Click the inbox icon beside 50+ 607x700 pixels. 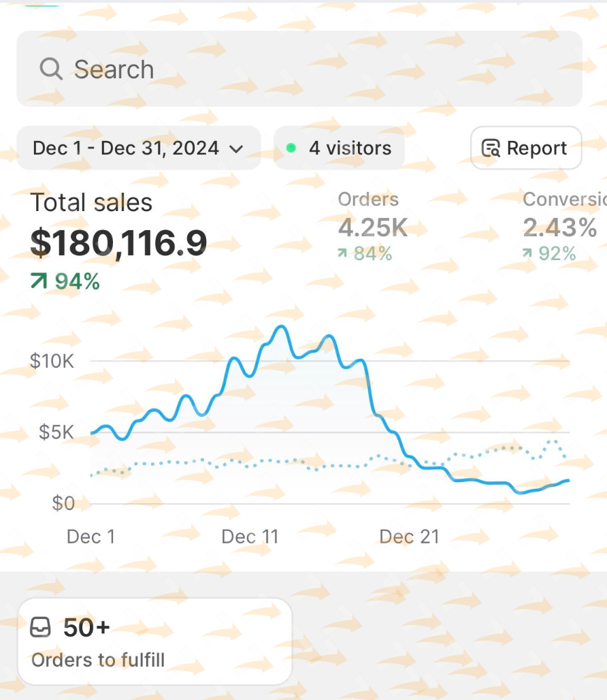41,628
